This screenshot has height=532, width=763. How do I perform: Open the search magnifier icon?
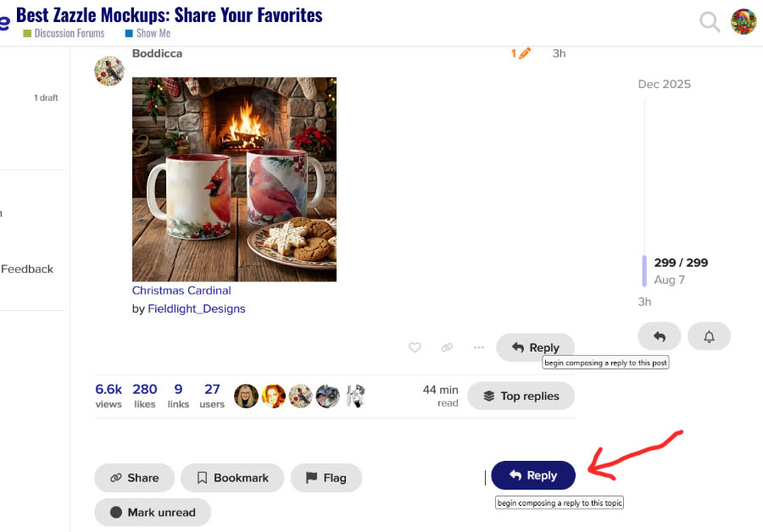click(x=710, y=22)
